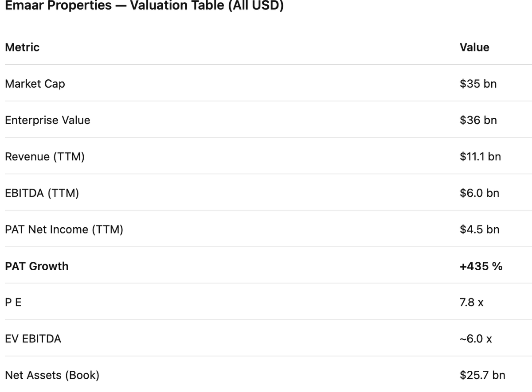Select the bold PAT Growth label
The height and width of the screenshot is (392, 532).
click(x=37, y=266)
